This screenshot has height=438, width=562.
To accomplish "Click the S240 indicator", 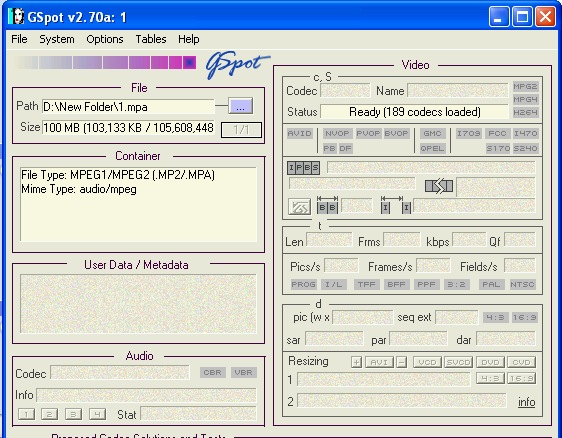I will click(525, 148).
